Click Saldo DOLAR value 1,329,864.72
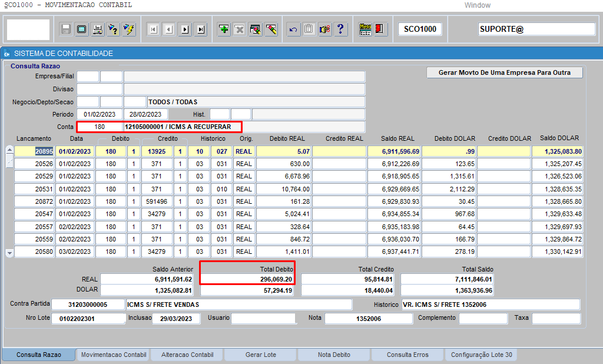Viewport: 603px width, 364px height. click(x=557, y=239)
